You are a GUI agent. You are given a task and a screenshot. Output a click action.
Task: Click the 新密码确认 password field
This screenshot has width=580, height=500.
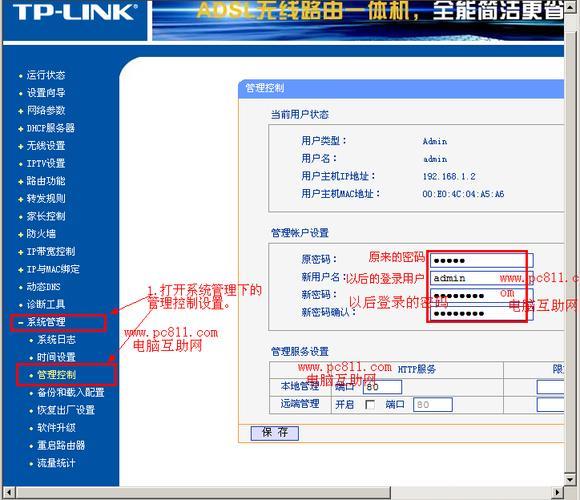tap(481, 314)
